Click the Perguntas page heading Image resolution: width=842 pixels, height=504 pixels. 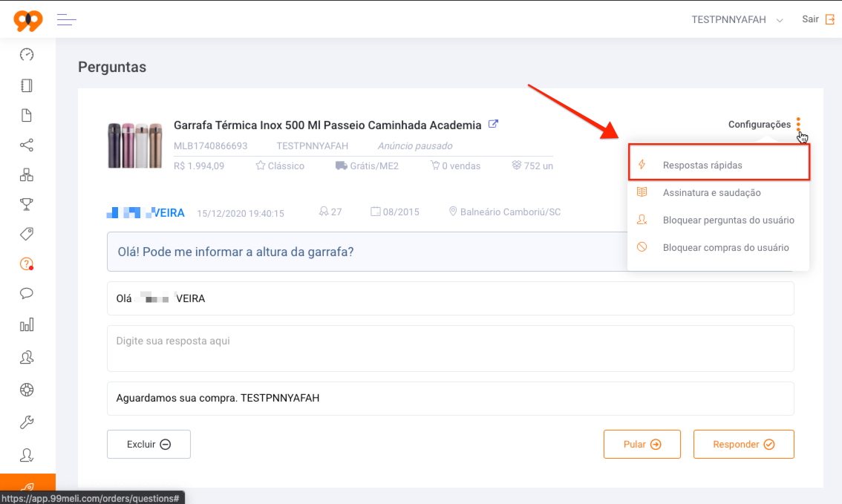112,67
